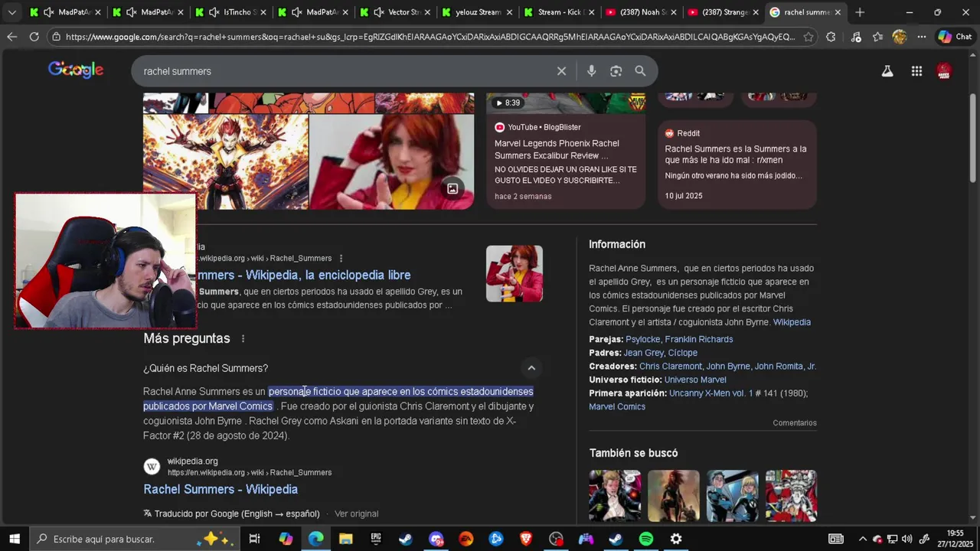This screenshot has width=980, height=551.
Task: Open the Windows Start menu
Action: click(14, 539)
